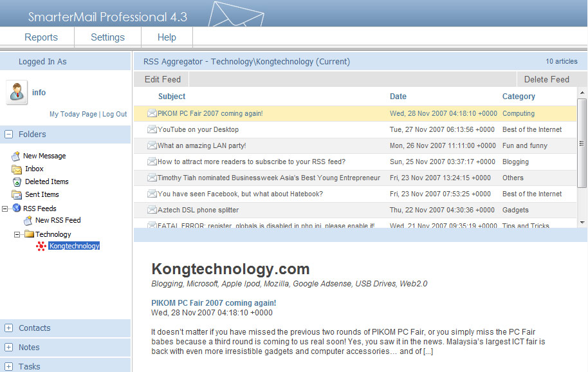Collapse the Folders panel
Screen dimensions: 588x372
[x=9, y=135]
